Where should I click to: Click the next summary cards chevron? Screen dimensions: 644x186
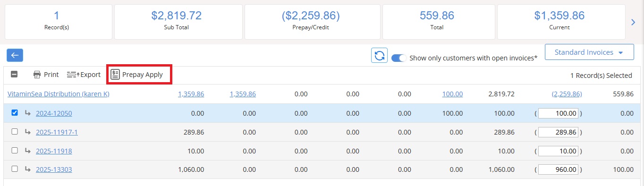pyautogui.click(x=634, y=22)
